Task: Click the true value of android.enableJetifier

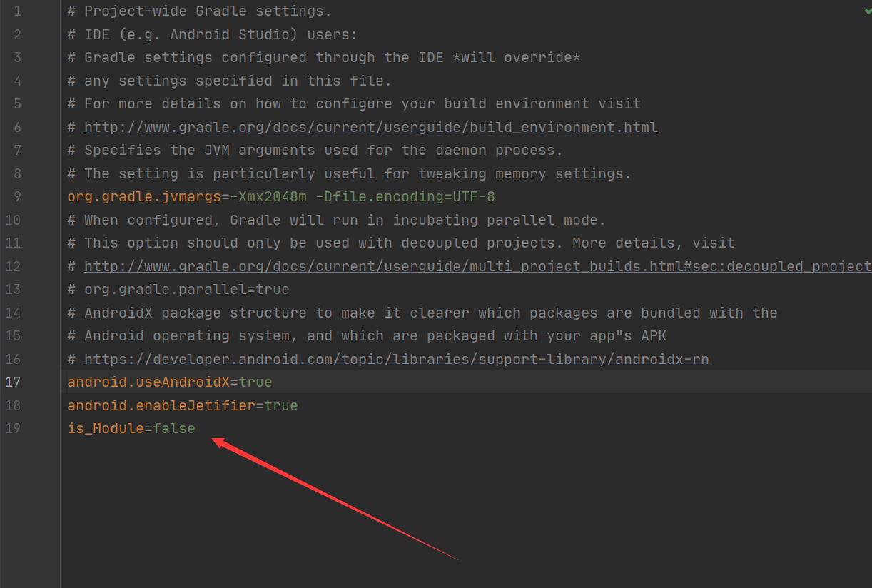Action: (281, 405)
